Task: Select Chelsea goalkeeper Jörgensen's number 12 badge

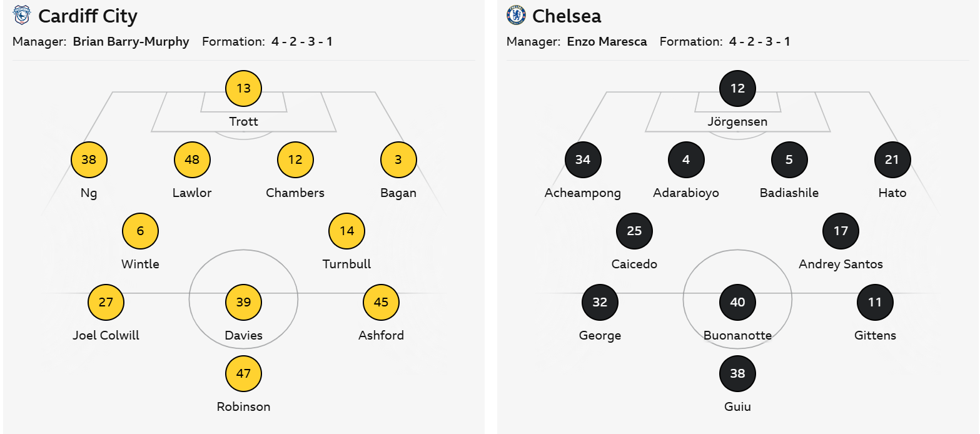Action: pos(737,88)
